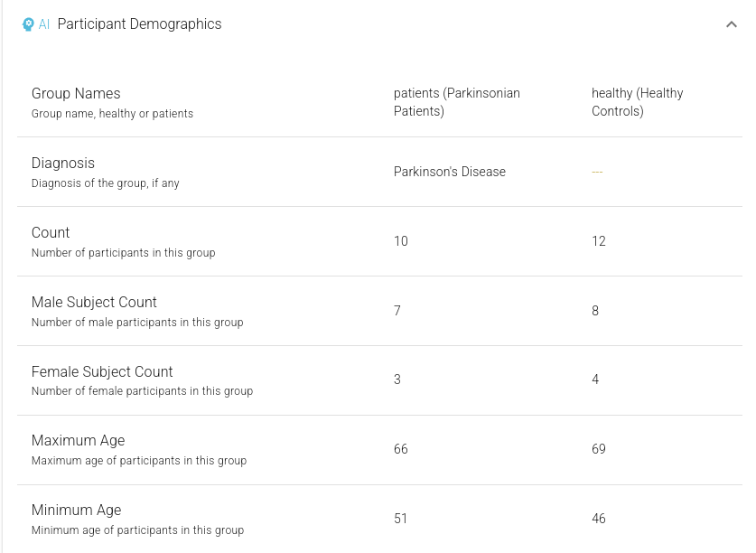Click Minimum Age value 46
Viewport: 756px width, 553px height.
point(598,519)
